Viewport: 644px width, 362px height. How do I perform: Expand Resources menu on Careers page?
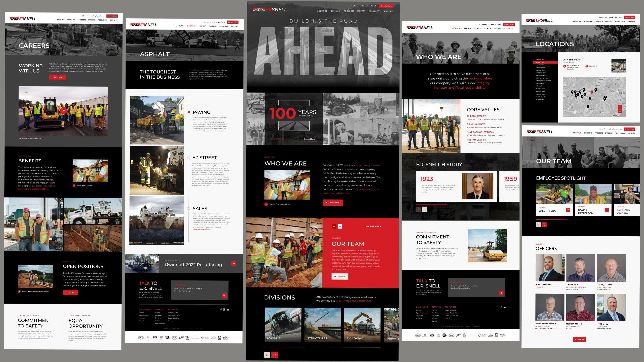pos(103,20)
